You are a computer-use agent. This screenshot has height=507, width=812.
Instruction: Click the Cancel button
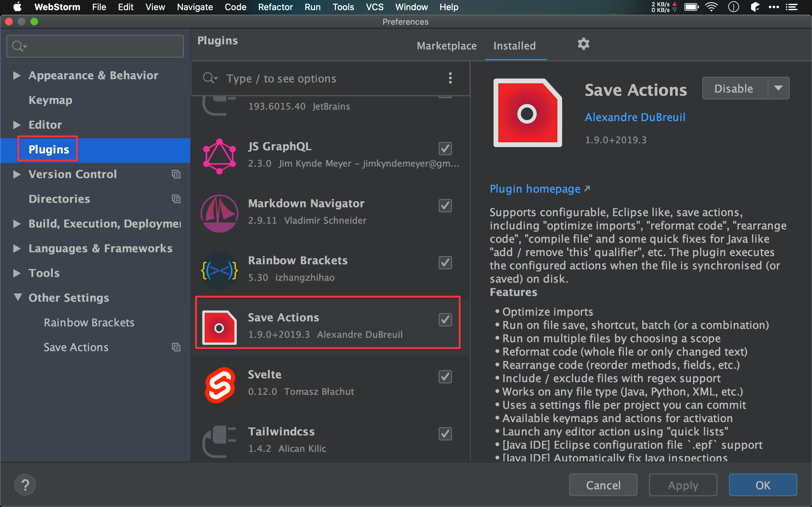coord(603,485)
